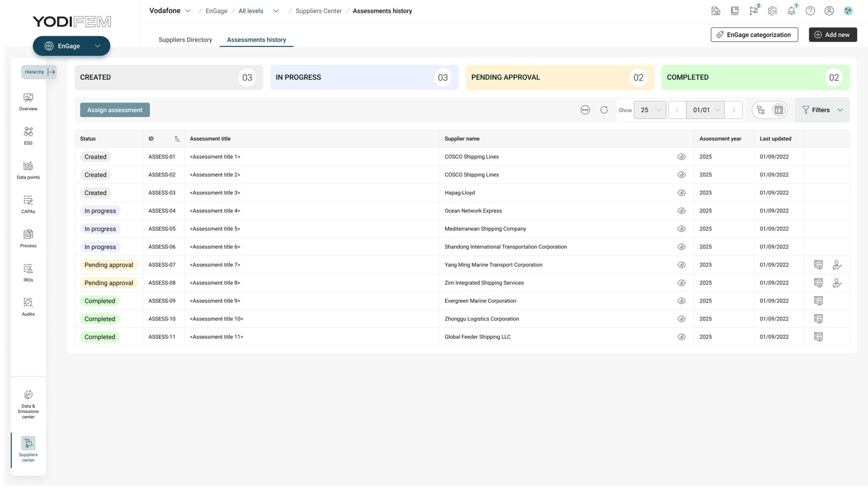Click the approval icon for ASSESS-07

pos(837,265)
